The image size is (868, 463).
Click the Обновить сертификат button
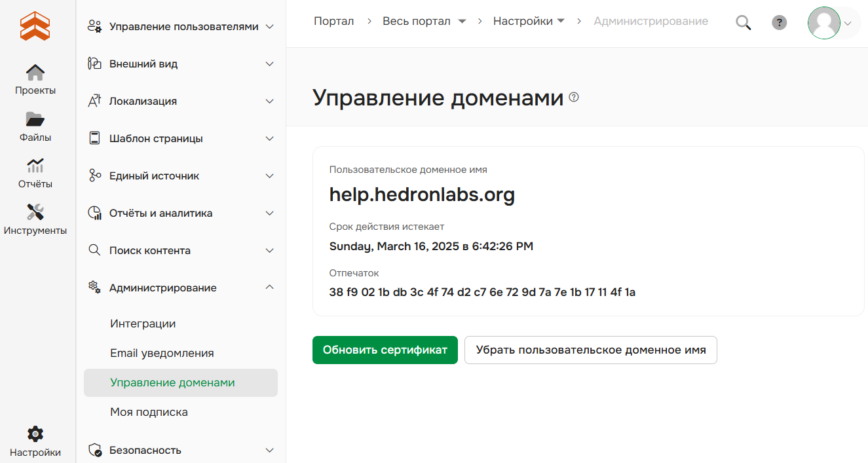(x=385, y=350)
